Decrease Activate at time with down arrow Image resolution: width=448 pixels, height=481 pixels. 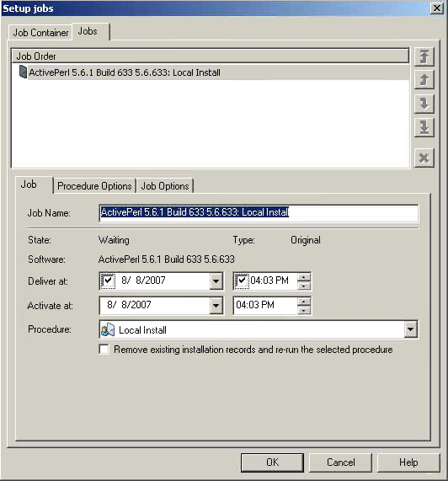tap(303, 310)
